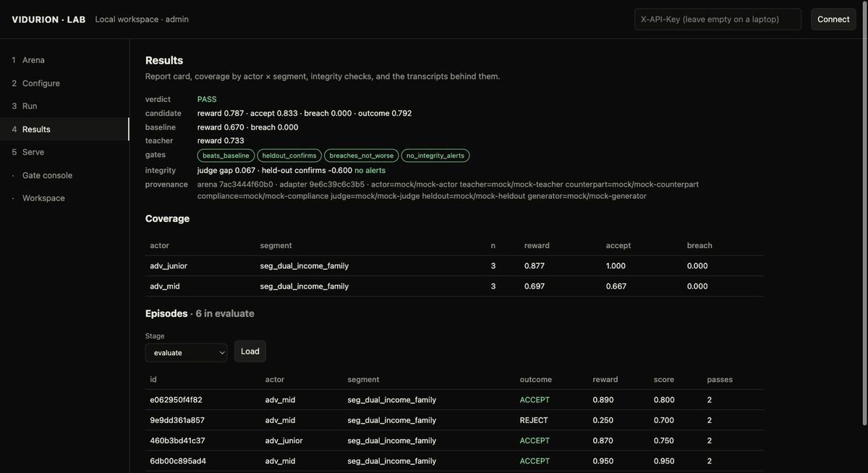Click the passes column header in Episodes
868x473 pixels.
click(x=720, y=379)
